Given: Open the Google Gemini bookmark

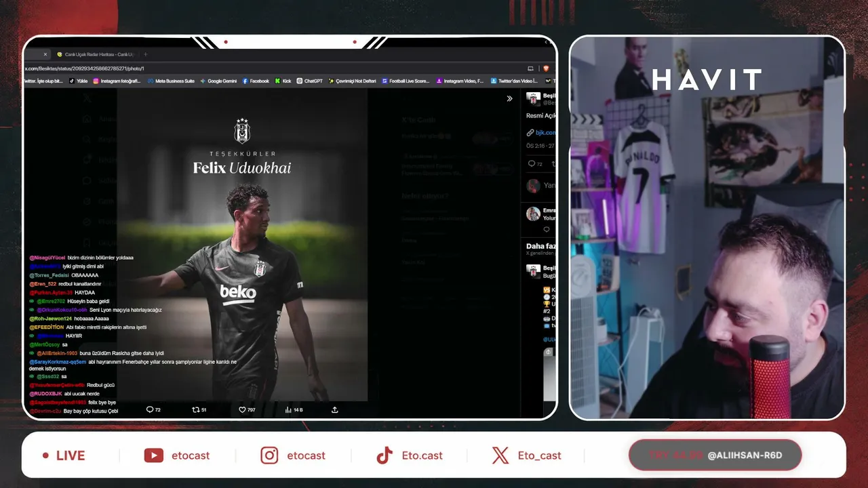Looking at the screenshot, I should pyautogui.click(x=218, y=81).
